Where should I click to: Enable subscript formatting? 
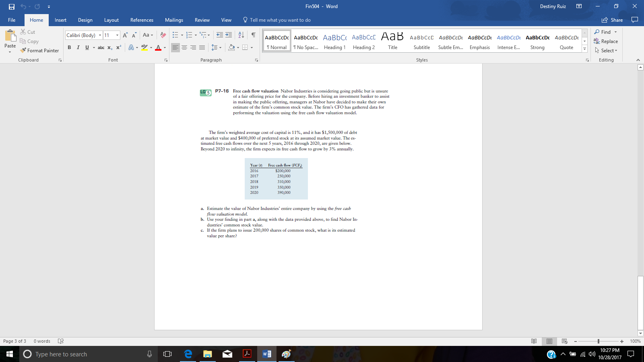click(109, 47)
